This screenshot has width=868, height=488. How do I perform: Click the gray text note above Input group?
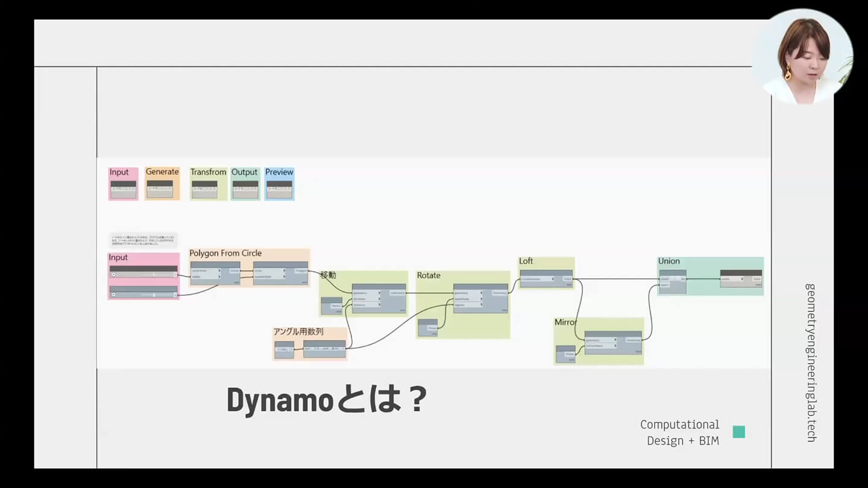click(x=143, y=240)
